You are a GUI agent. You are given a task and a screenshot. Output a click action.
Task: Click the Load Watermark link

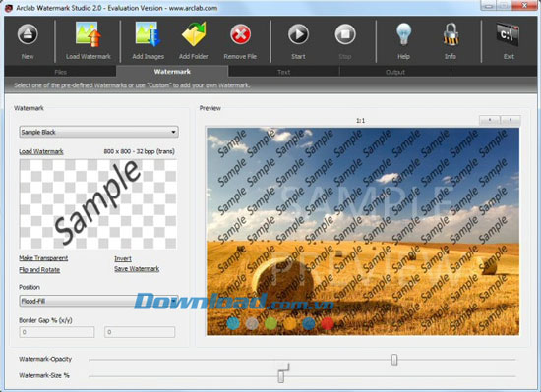click(41, 151)
